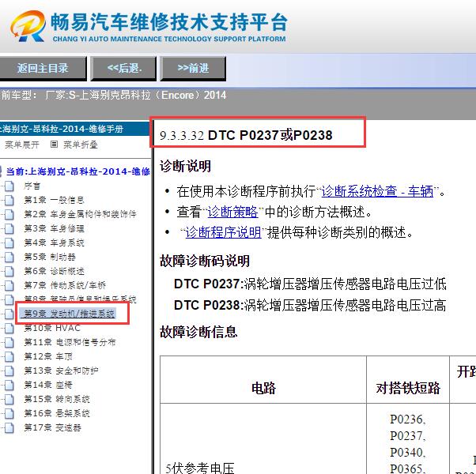Click the DTC P0238 电压过高 description line
This screenshot has height=474, width=476.
[310, 305]
